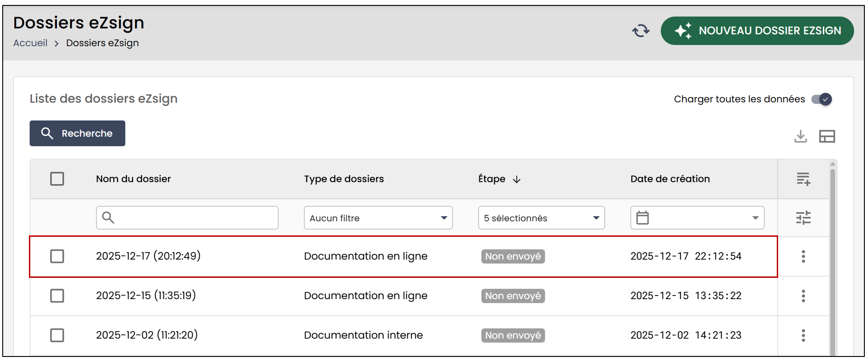The image size is (868, 361).
Task: Click the refresh sync arrows icon
Action: [x=640, y=31]
